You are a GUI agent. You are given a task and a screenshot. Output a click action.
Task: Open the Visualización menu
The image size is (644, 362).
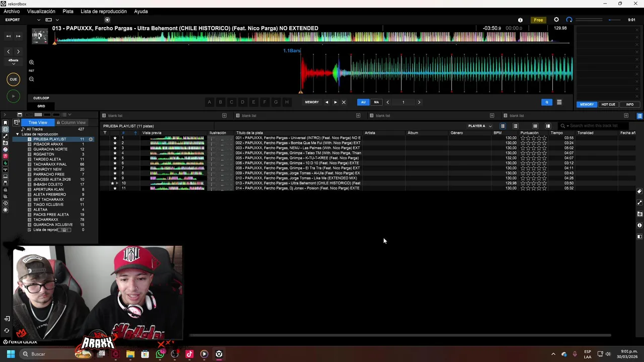[x=41, y=12]
